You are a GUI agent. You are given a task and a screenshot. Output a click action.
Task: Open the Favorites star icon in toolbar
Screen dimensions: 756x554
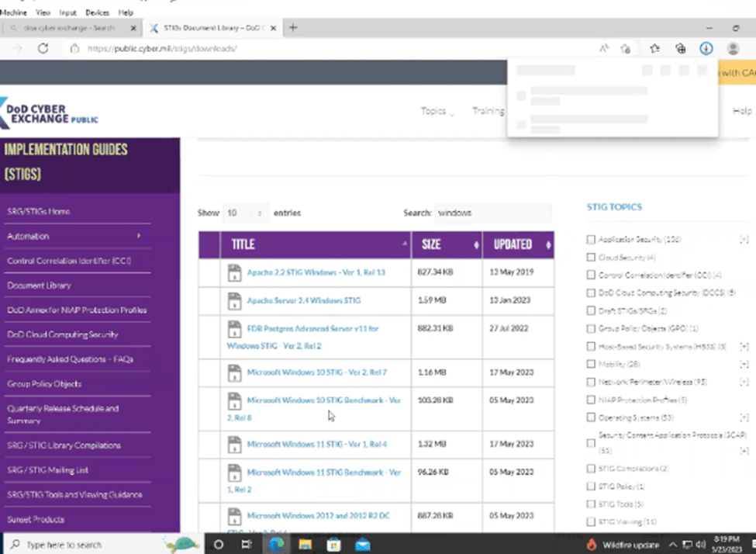tap(654, 48)
